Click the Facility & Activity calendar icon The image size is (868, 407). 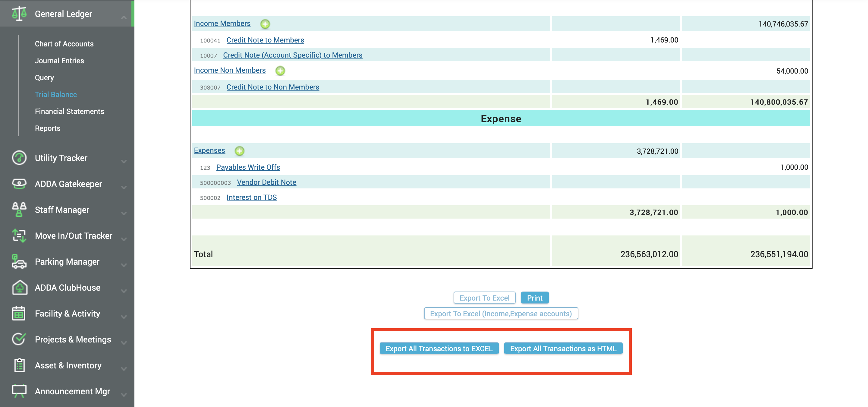(19, 313)
